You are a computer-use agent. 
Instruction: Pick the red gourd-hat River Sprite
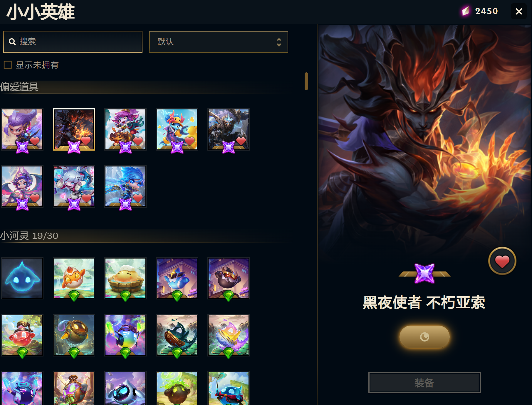pyautogui.click(x=22, y=335)
